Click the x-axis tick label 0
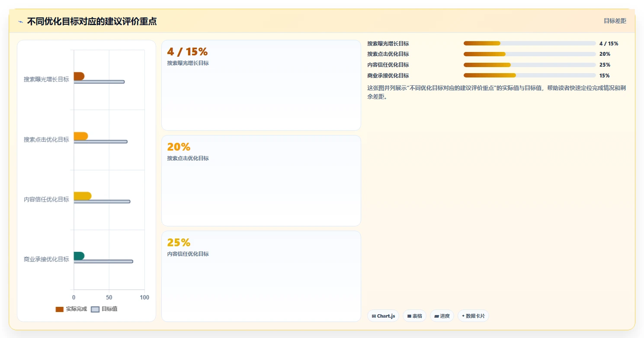The image size is (644, 338). [74, 298]
